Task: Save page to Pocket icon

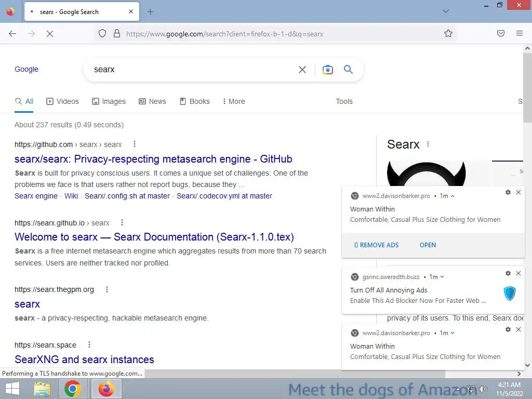Action: click(x=501, y=33)
